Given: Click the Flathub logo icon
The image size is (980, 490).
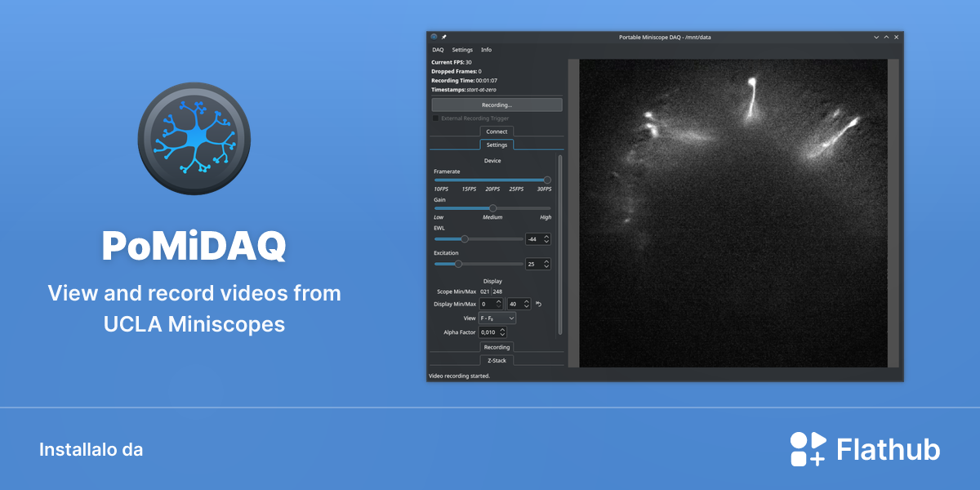Looking at the screenshot, I should [808, 449].
